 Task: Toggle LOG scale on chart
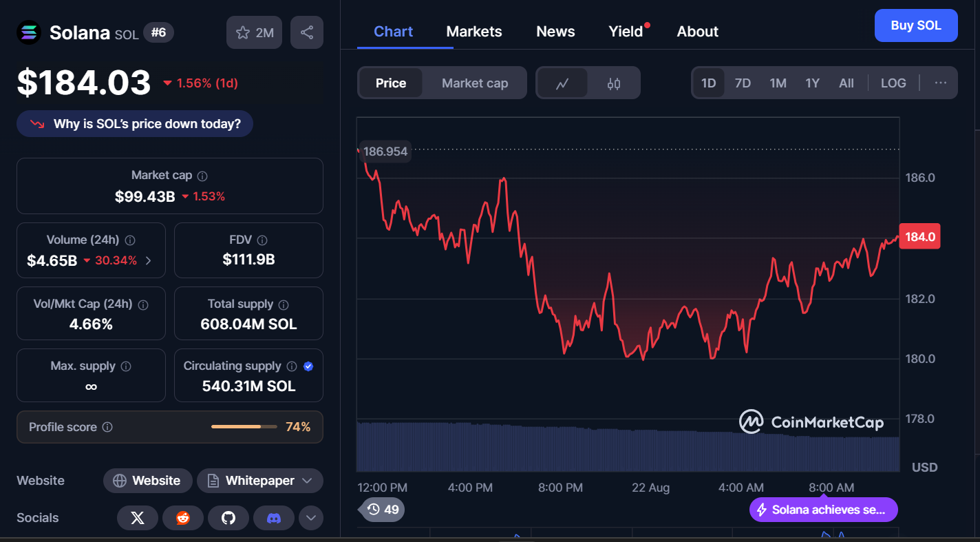(x=893, y=83)
